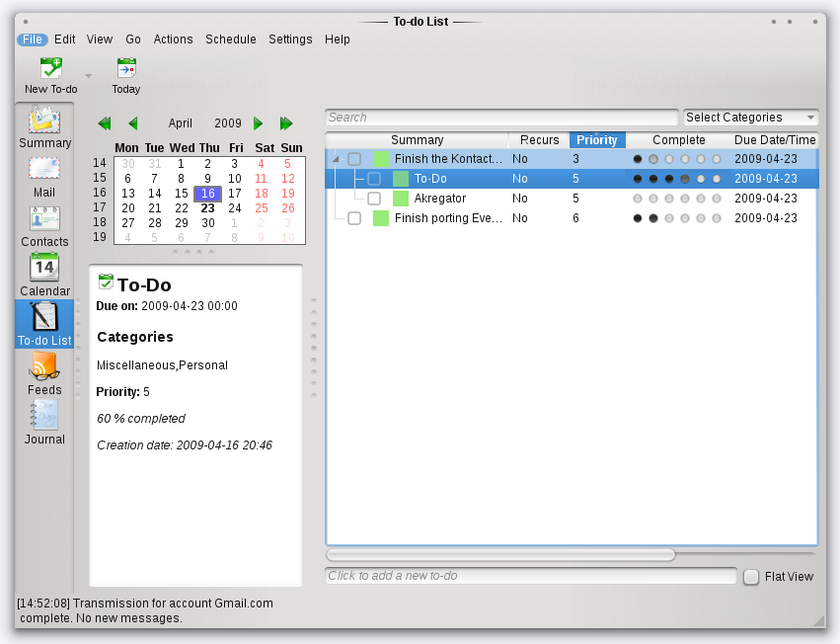Click the Today toolbar icon
Image resolution: width=840 pixels, height=644 pixels.
(126, 68)
